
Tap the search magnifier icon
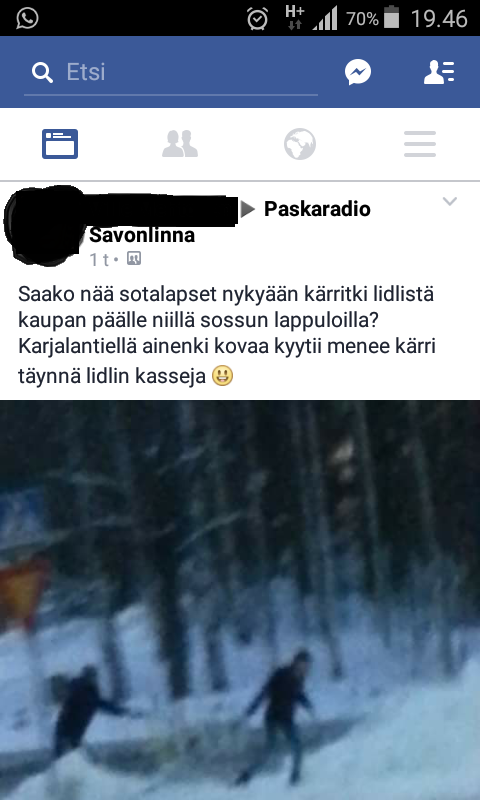(42, 72)
